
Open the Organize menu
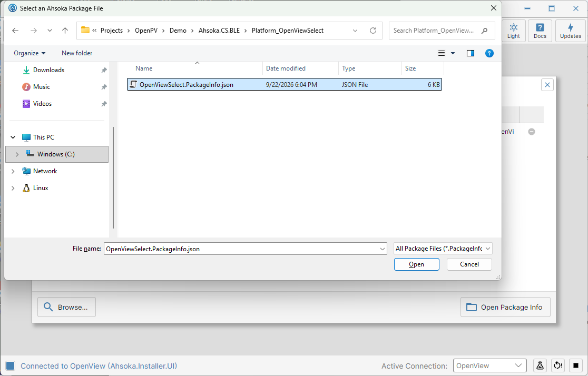[x=30, y=53]
